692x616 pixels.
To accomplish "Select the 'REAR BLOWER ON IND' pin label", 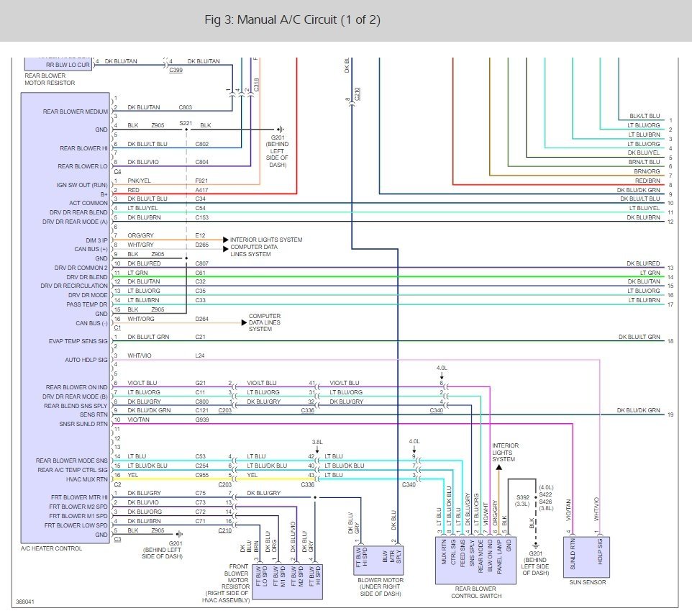I will [x=76, y=387].
